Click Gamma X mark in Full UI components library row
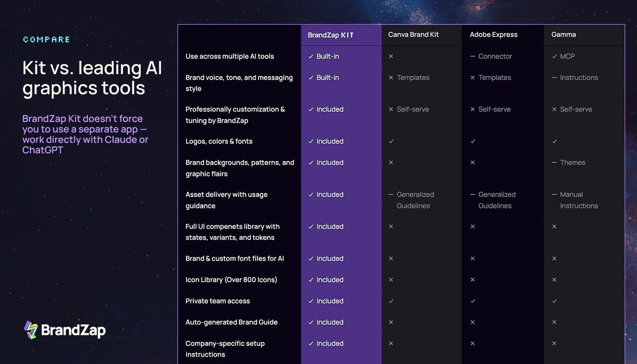 554,227
